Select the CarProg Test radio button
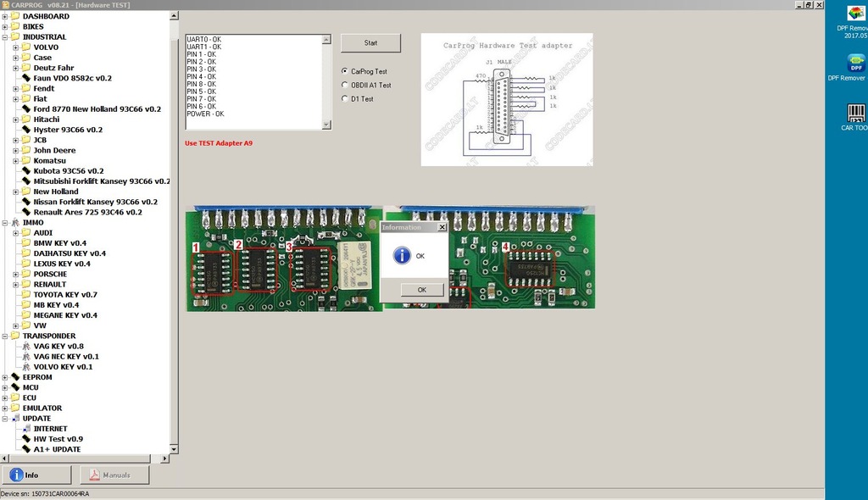 344,71
